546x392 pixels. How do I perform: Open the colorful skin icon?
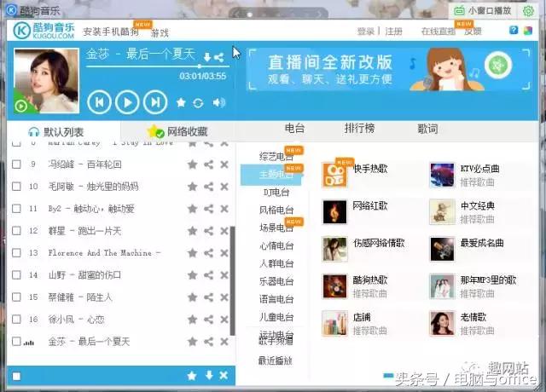coord(528,31)
